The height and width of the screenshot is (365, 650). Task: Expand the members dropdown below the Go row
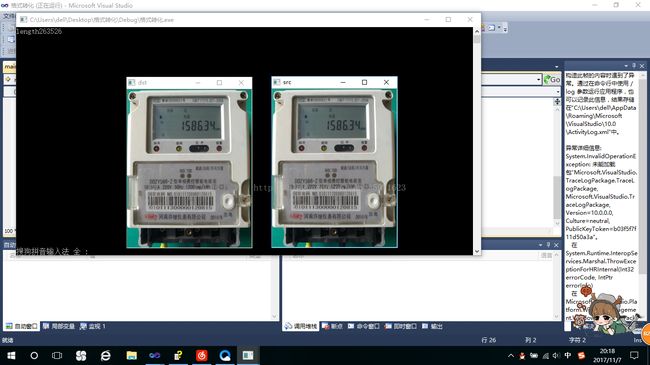558,92
